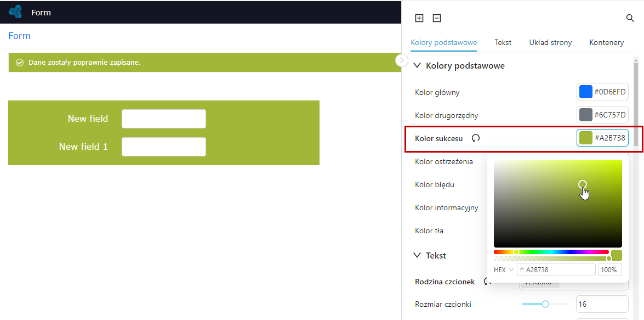This screenshot has height=320, width=644.
Task: Click the hue slider in the color picker
Action: (551, 252)
